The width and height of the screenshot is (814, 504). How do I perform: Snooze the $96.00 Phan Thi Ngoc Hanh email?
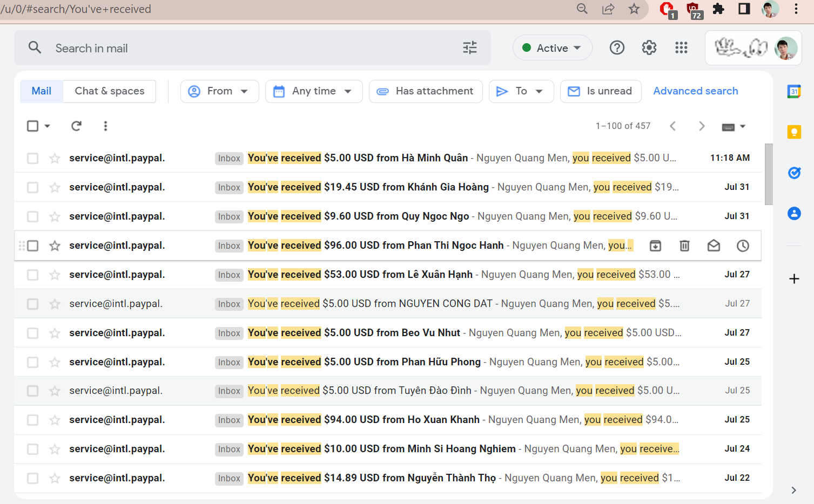(743, 246)
